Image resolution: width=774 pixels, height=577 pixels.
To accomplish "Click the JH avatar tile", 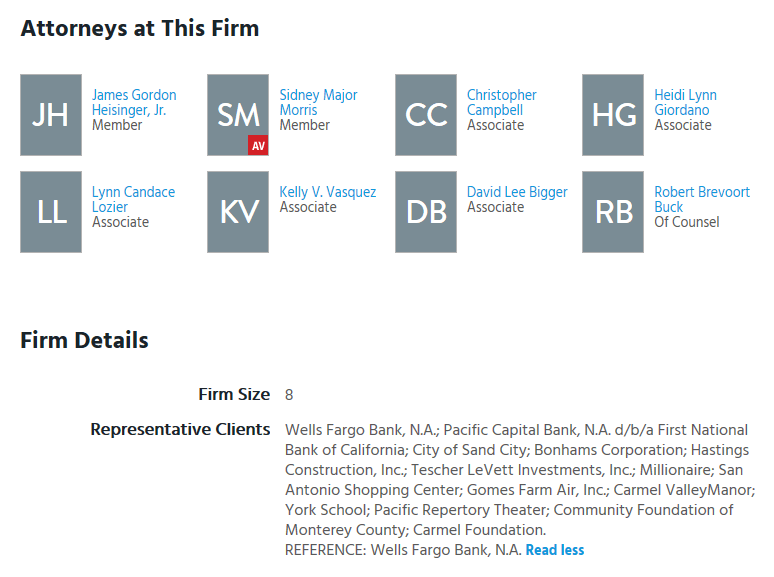I will 51,115.
